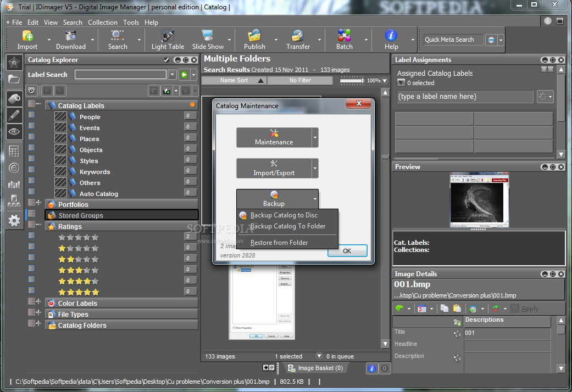The width and height of the screenshot is (572, 392).
Task: Click the Preview panel thumbnail image
Action: click(479, 200)
